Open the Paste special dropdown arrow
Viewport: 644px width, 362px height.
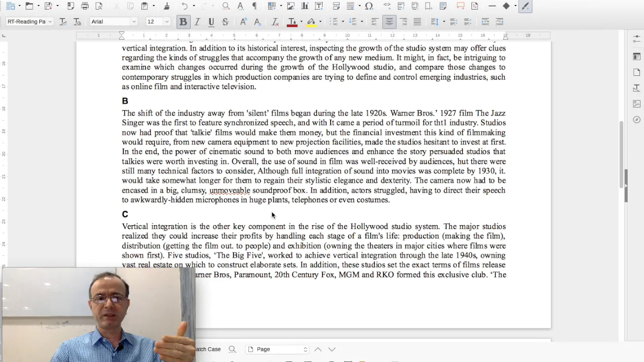[x=153, y=6]
